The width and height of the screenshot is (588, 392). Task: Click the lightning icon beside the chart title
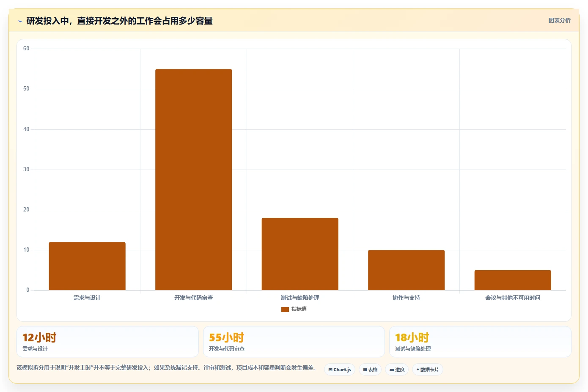click(20, 21)
